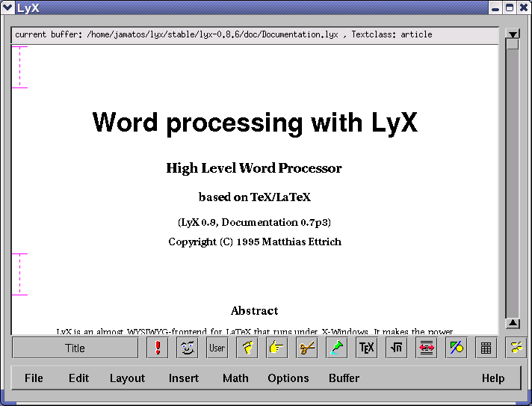
Task: Click the scrollbar down-arrow button at top
Action: point(513,34)
